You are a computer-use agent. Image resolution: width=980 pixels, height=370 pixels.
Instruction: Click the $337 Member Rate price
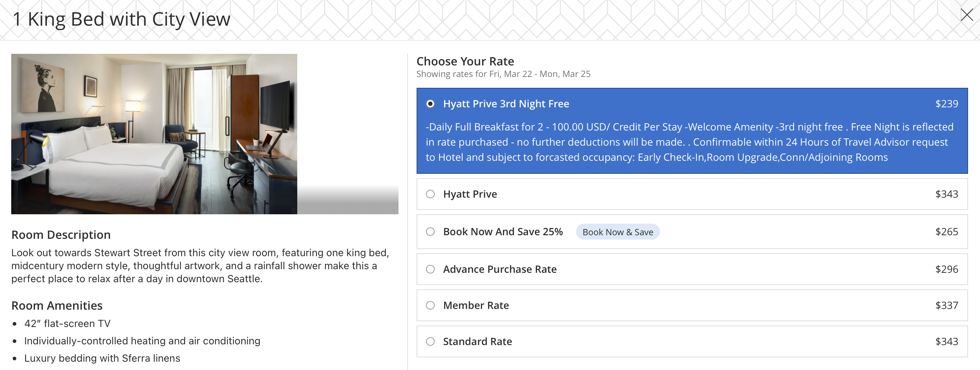pos(946,305)
